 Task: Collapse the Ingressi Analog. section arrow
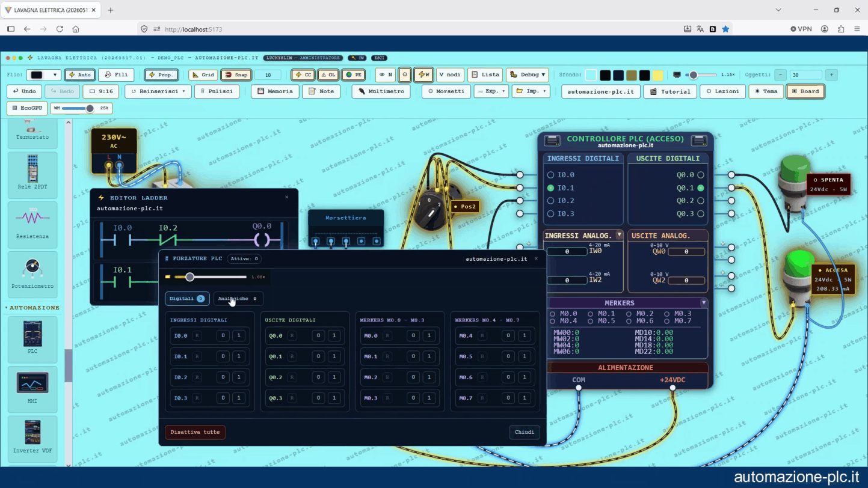pos(619,235)
